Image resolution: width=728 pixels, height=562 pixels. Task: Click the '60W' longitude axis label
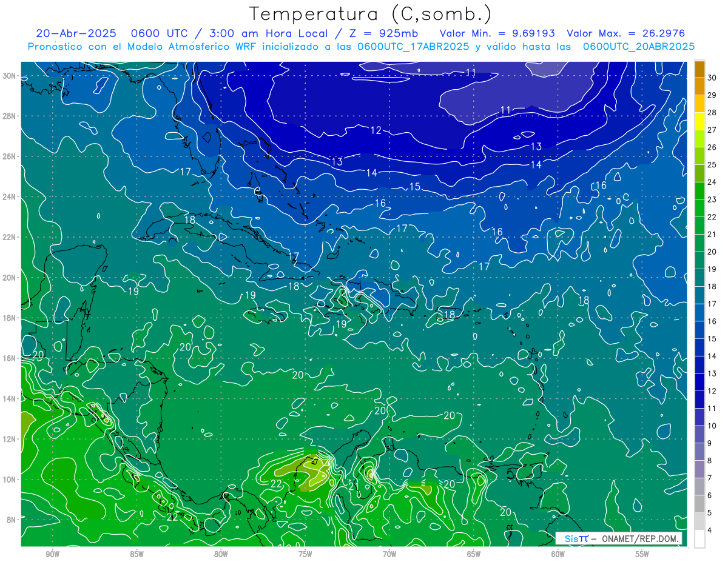[x=558, y=554]
